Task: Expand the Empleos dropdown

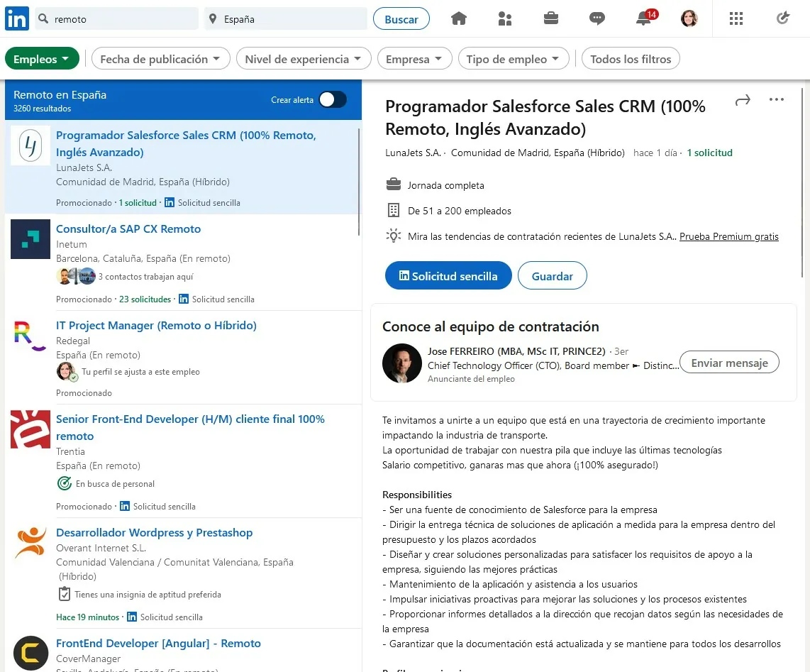Action: tap(42, 58)
